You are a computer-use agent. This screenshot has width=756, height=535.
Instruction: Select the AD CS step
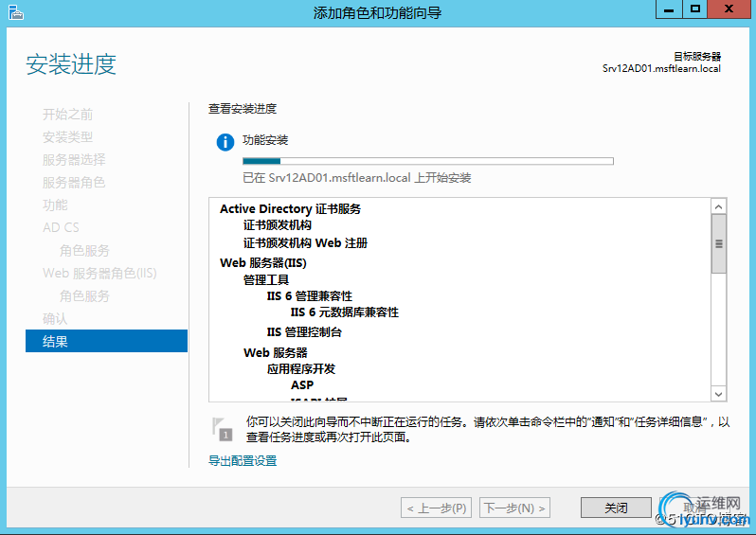[61, 227]
